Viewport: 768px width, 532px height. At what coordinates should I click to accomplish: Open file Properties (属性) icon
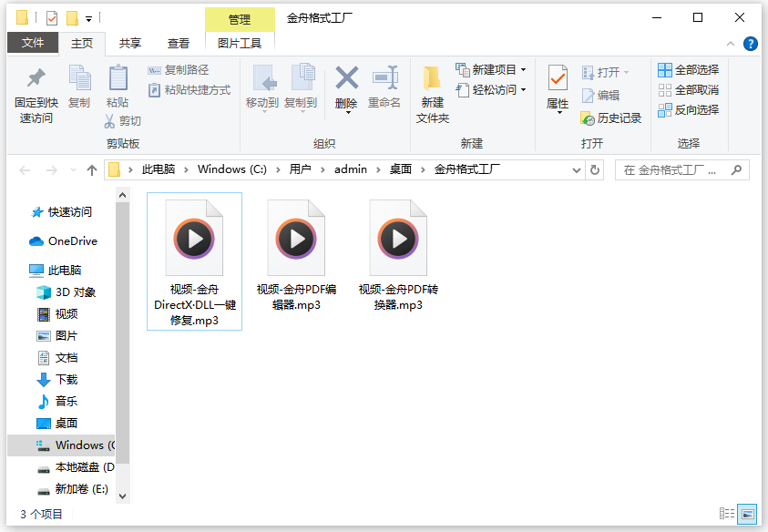[x=558, y=78]
